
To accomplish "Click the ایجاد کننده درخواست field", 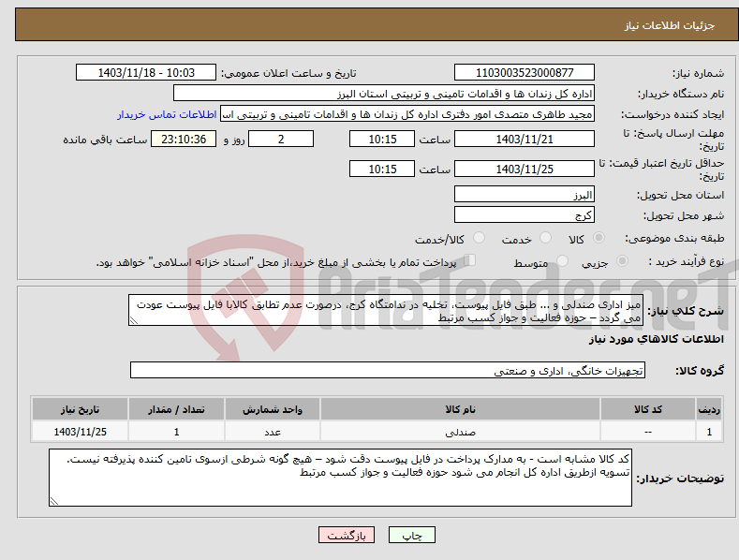I will (407, 114).
